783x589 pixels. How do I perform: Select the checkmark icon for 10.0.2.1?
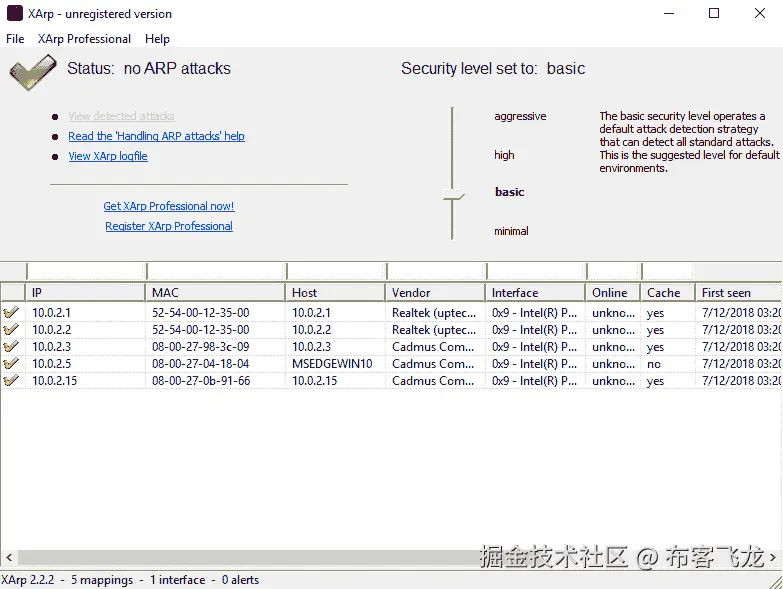pyautogui.click(x=11, y=312)
